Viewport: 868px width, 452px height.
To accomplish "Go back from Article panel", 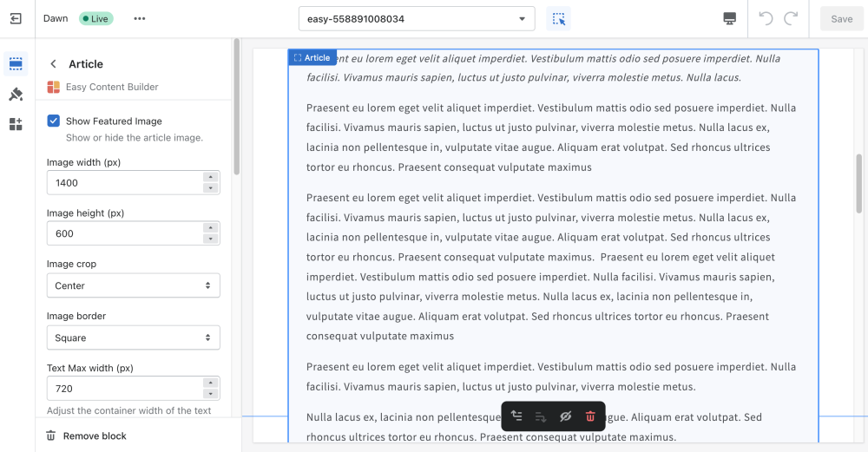I will tap(54, 63).
